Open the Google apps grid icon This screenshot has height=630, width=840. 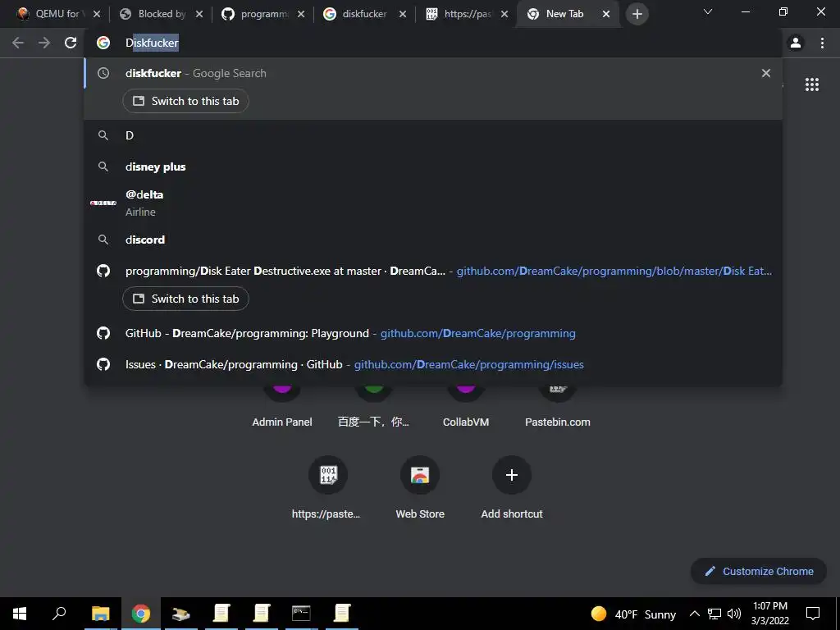coord(812,84)
